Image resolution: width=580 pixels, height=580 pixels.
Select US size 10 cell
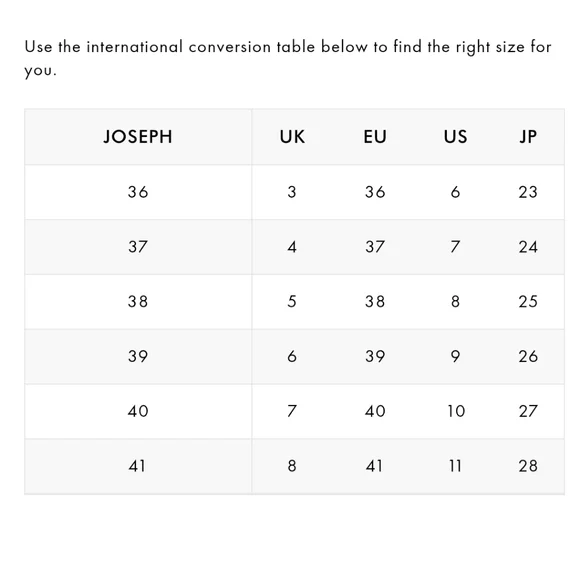coord(456,411)
